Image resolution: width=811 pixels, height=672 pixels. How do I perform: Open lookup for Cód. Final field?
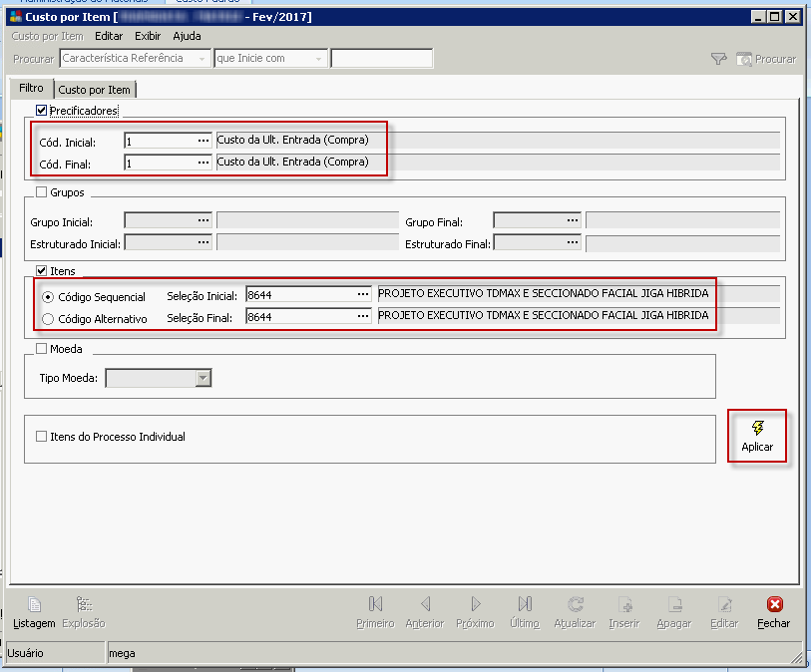coord(203,163)
